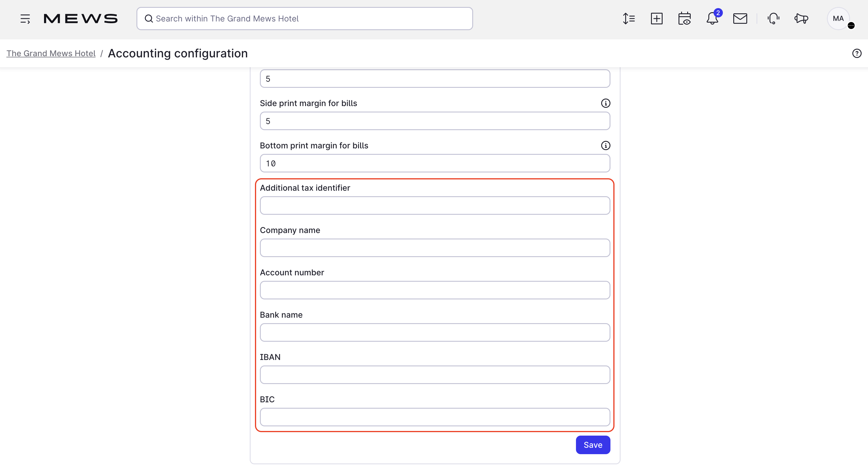Open the main navigation sidebar menu

(25, 19)
